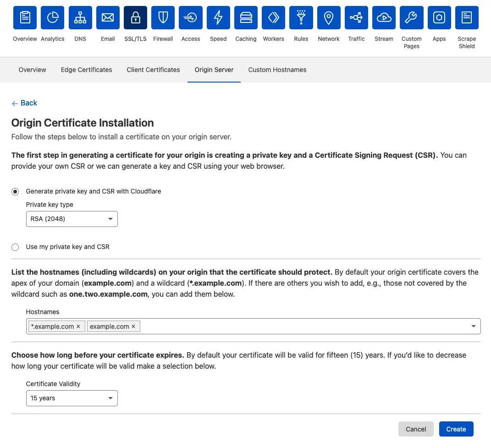Switch to the Edge Certificates tab
The image size is (491, 448).
pyautogui.click(x=86, y=70)
